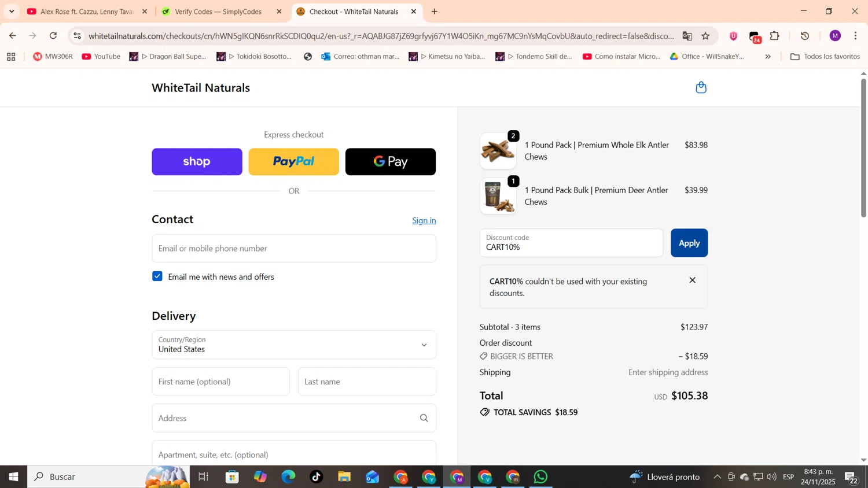This screenshot has height=488, width=868.
Task: Open the shopping bag cart icon
Action: [701, 88]
